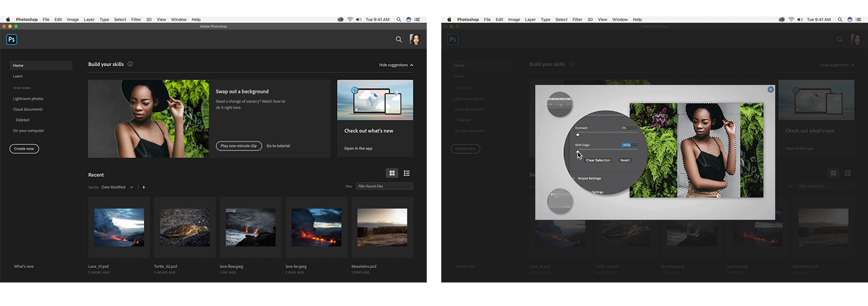This screenshot has width=868, height=306.
Task: Click Siri icon above the dimmed window
Action: (x=850, y=19)
